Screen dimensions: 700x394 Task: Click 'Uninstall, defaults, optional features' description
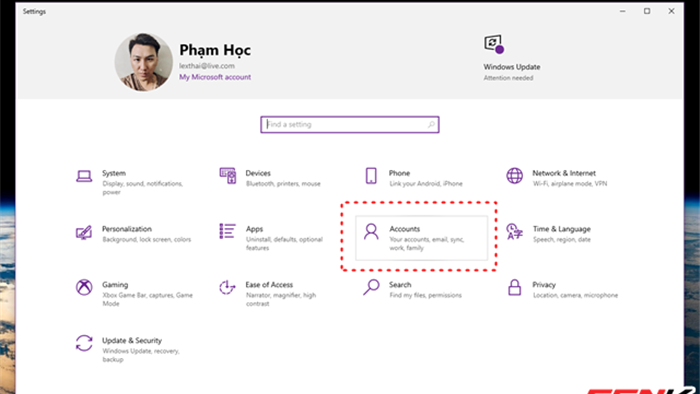[284, 244]
